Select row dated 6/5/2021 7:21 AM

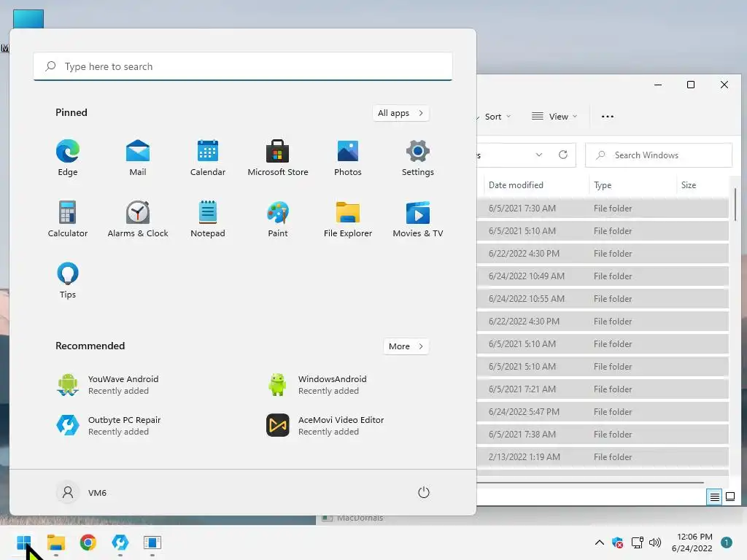coord(603,389)
